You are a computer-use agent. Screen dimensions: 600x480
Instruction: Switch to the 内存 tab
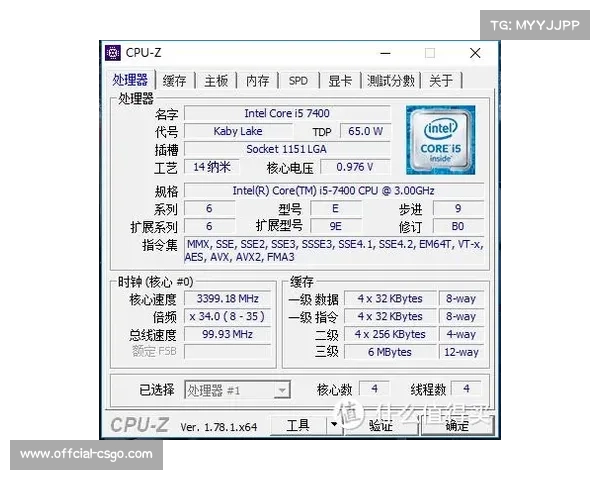(x=258, y=81)
